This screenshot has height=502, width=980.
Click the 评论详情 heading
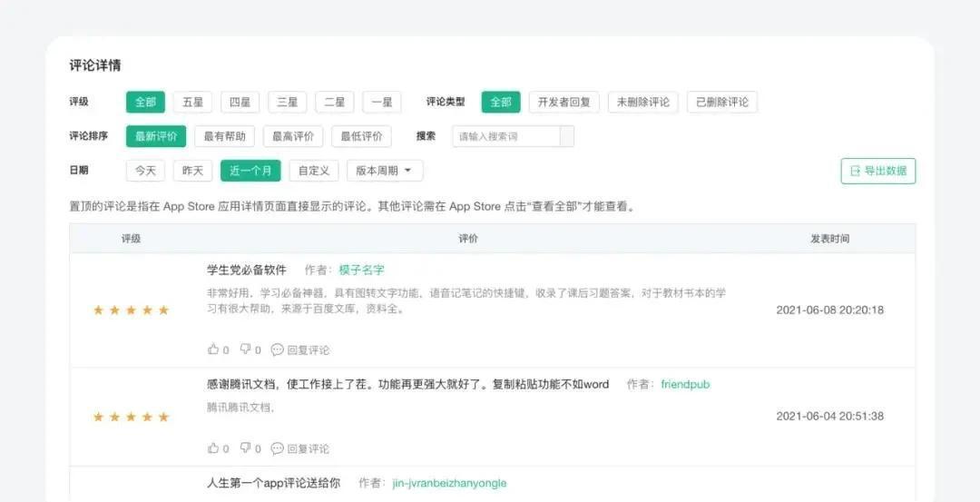(95, 65)
